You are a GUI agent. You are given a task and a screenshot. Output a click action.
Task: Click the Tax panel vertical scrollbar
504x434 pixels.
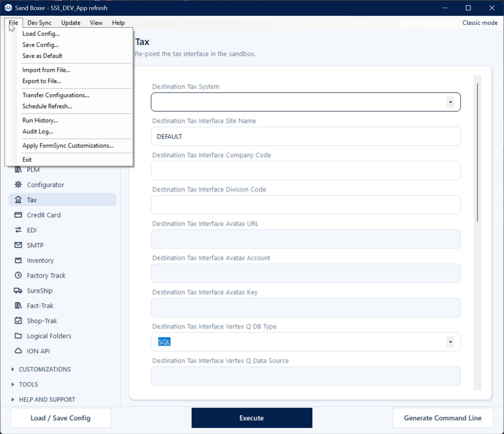coord(477,152)
